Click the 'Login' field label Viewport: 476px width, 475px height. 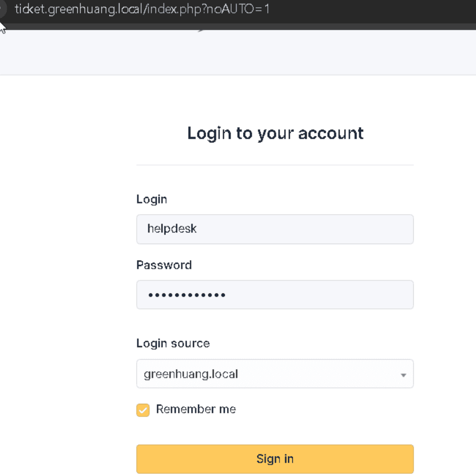[152, 199]
